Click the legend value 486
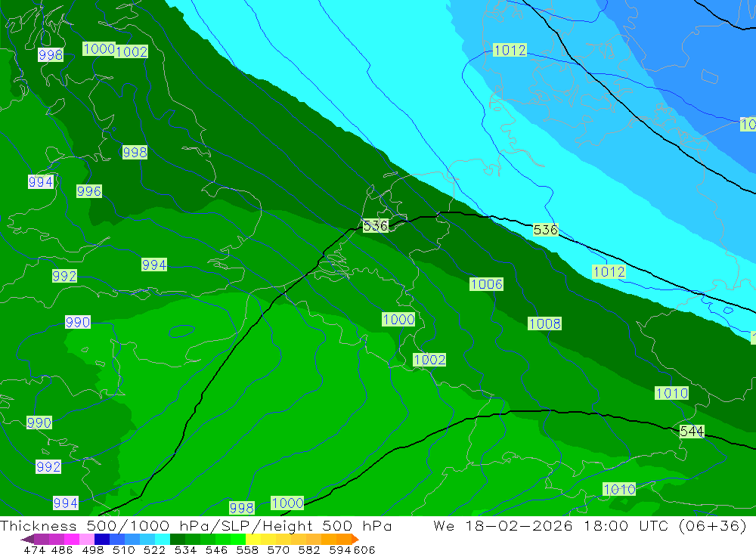 [62, 550]
